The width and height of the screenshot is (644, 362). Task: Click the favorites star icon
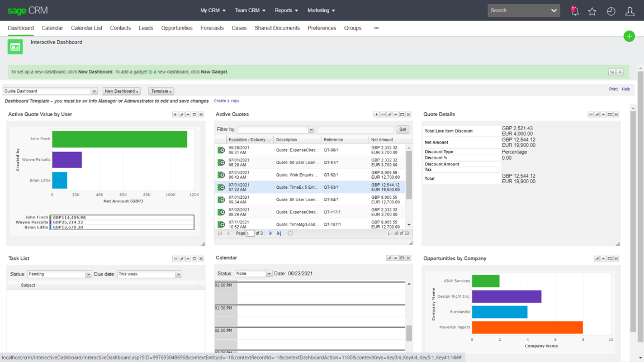592,11
